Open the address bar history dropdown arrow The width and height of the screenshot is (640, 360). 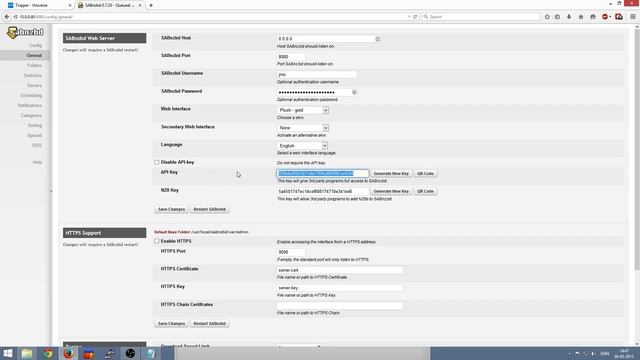[409, 17]
